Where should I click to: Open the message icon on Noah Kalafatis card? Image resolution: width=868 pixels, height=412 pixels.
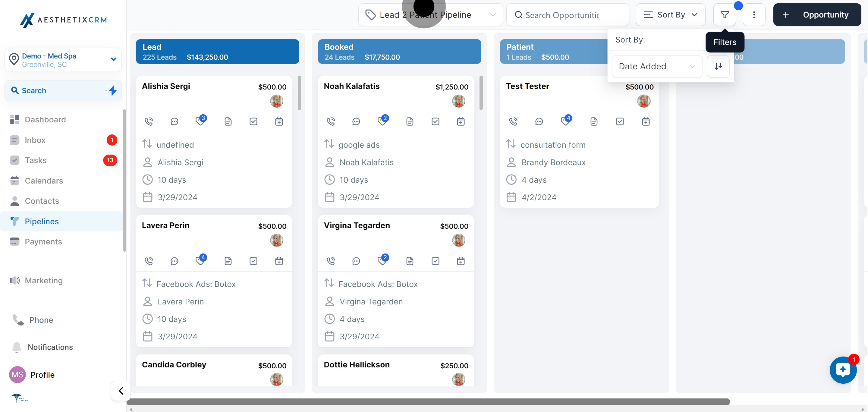[x=356, y=121]
